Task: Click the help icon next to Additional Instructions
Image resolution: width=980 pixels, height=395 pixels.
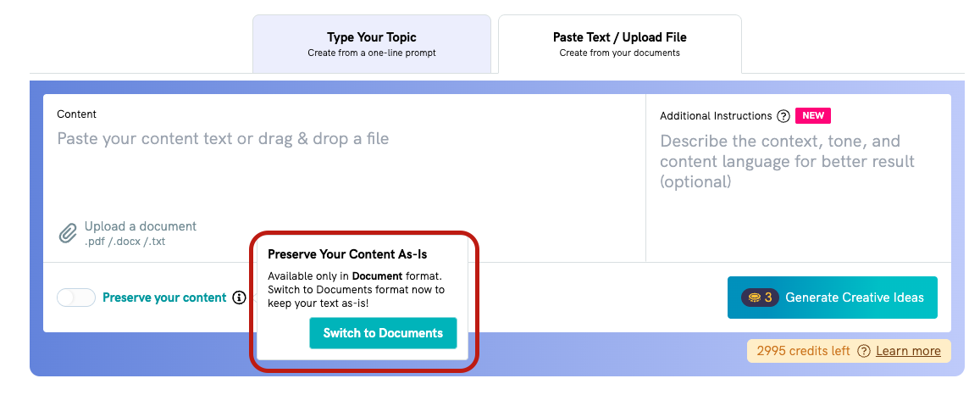Action: (x=783, y=116)
